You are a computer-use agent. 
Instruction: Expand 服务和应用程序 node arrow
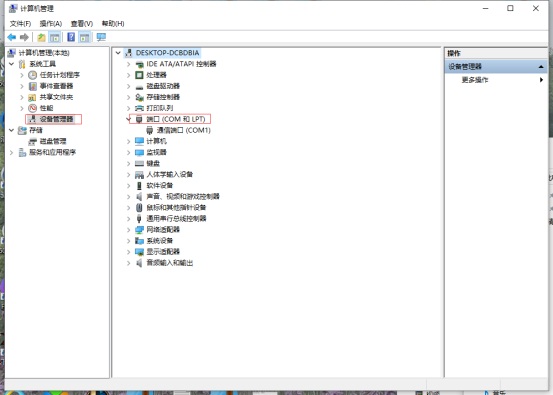tap(12, 152)
